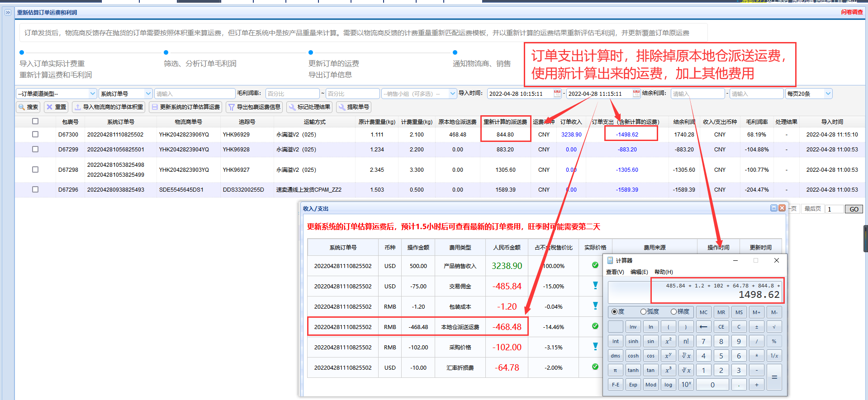Click the 费用来源 column header in dialog

(x=655, y=247)
